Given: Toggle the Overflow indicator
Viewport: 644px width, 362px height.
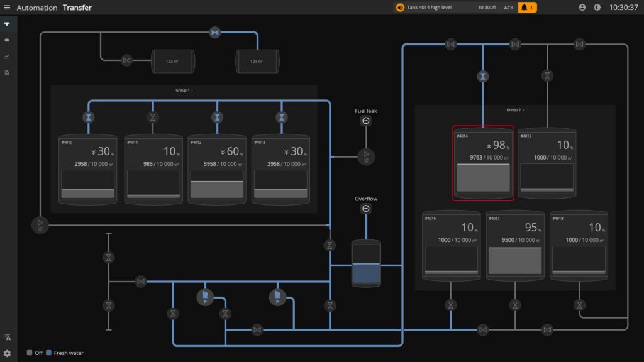Looking at the screenshot, I should coord(366,209).
